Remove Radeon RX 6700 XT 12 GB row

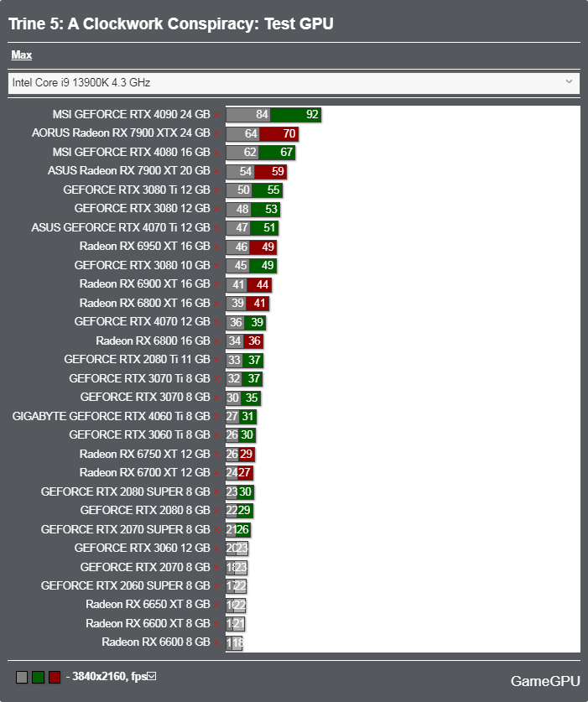(216, 473)
